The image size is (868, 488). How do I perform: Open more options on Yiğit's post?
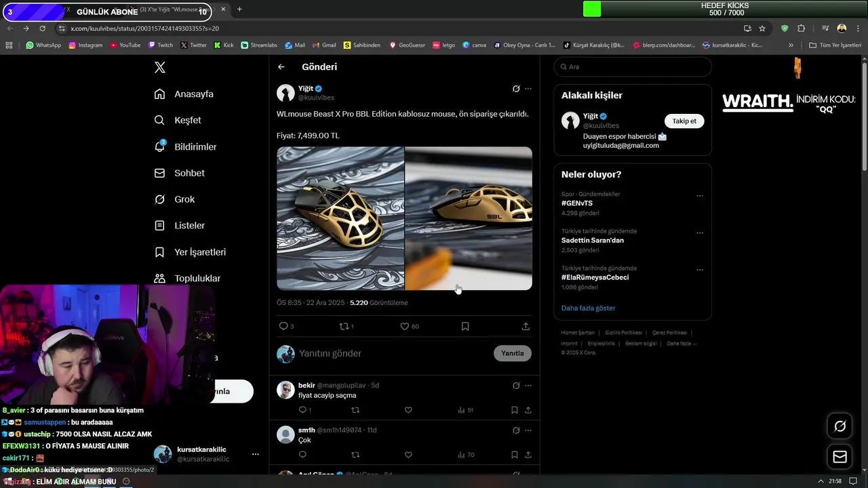tap(528, 89)
